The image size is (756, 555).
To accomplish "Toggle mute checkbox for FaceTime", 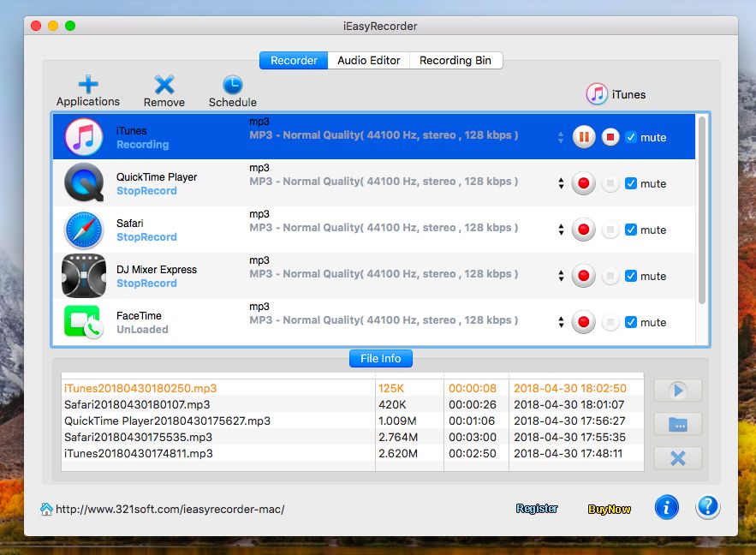I will (631, 323).
